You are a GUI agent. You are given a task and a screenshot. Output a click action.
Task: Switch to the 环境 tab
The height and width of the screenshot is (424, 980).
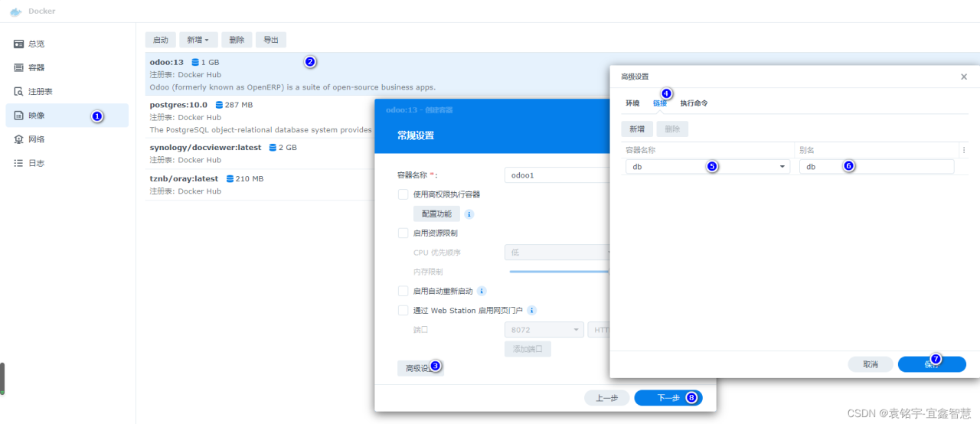632,103
